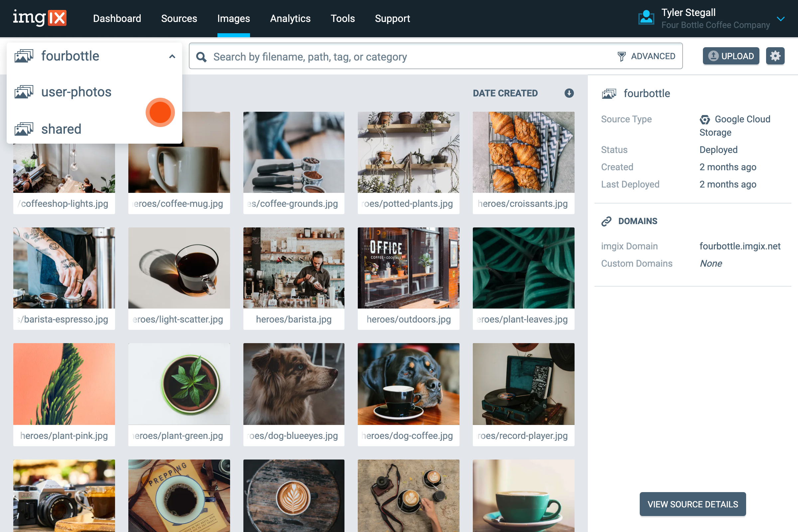
Task: Click the sort direction arrow beside DATE CREATED
Action: coord(569,93)
